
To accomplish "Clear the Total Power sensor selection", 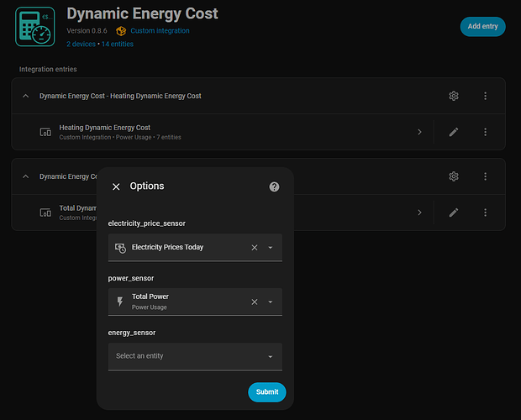I will pyautogui.click(x=255, y=302).
